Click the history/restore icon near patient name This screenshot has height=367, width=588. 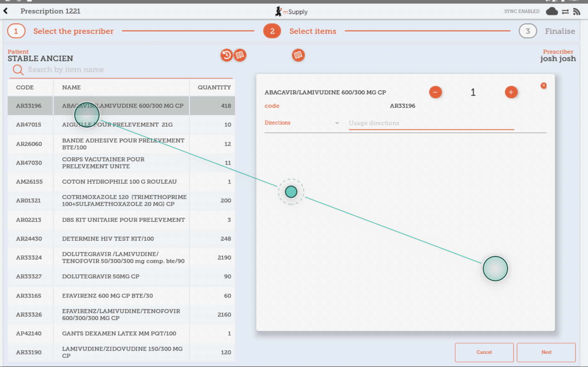[x=226, y=55]
